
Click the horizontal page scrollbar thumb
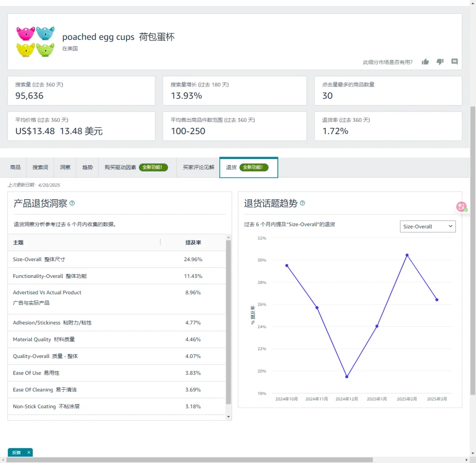click(190, 460)
